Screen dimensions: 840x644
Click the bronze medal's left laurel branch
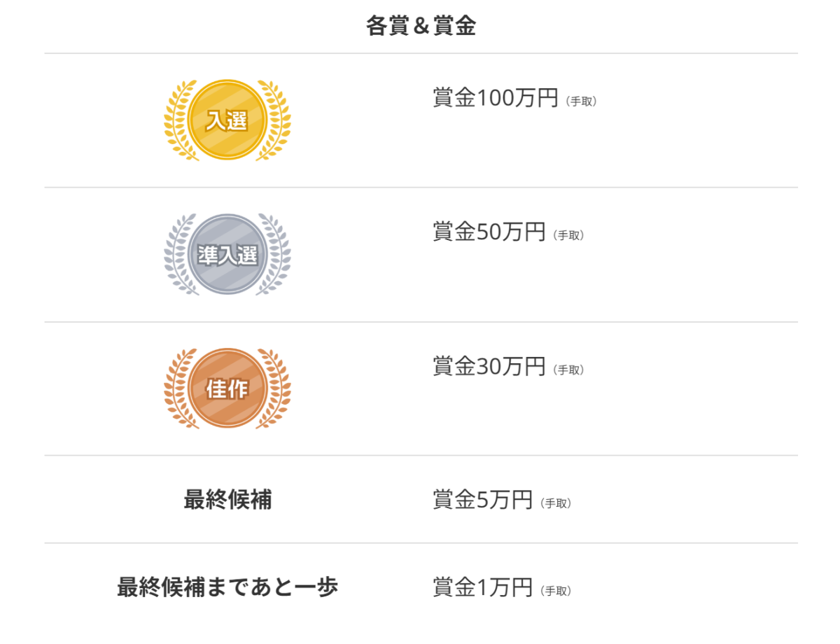pyautogui.click(x=178, y=391)
